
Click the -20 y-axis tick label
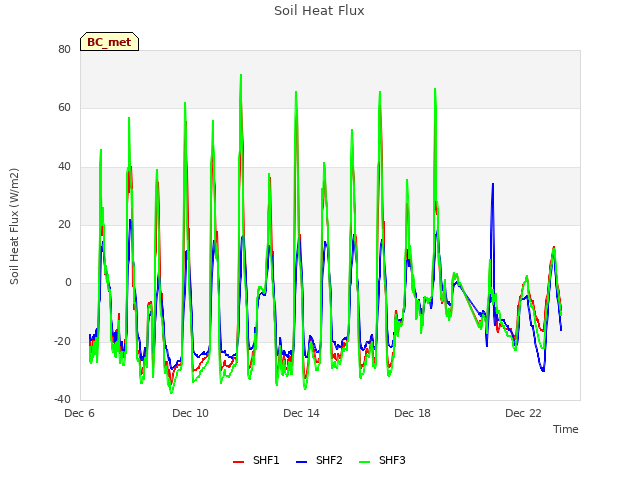[x=62, y=341]
